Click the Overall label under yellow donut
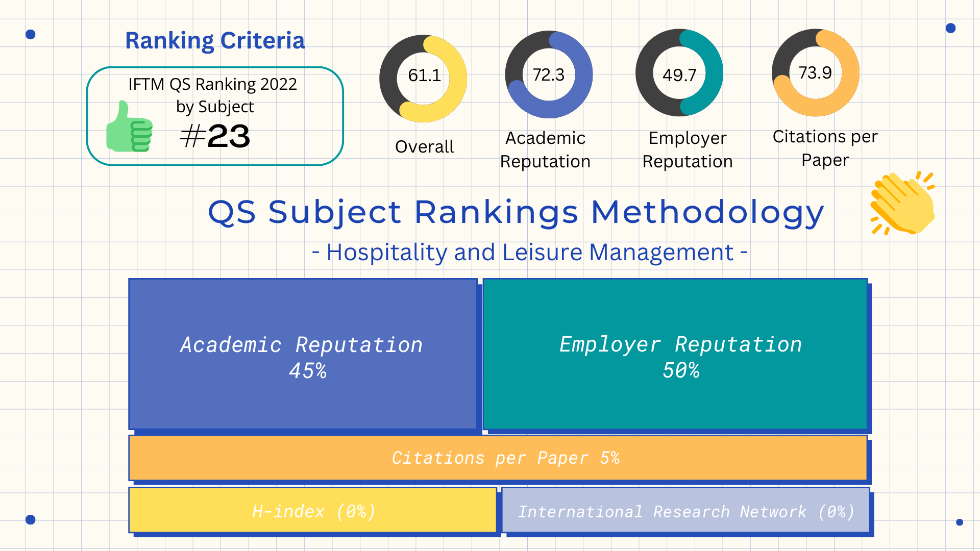This screenshot has height=551, width=980. pos(424,147)
